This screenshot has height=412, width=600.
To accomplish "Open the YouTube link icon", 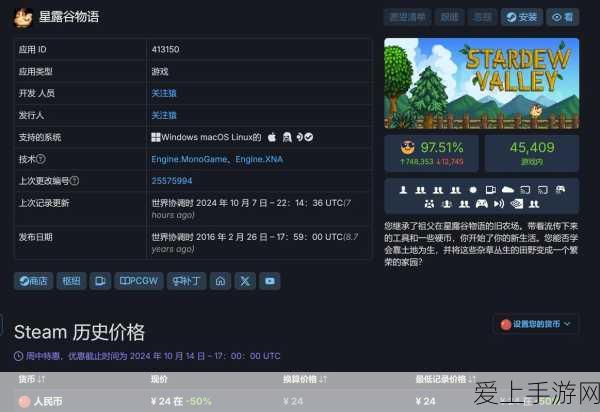I will tap(269, 281).
